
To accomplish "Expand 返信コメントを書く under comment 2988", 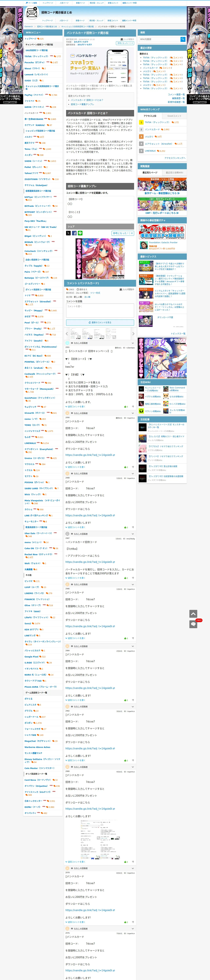I will coord(75,527).
